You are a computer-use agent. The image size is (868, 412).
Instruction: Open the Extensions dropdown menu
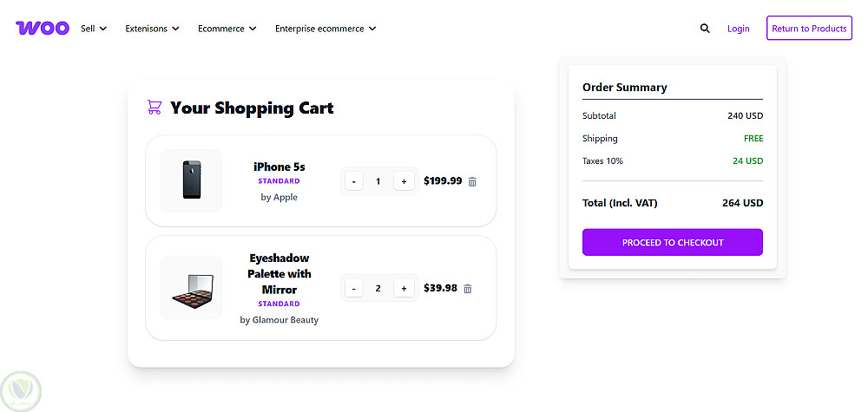point(152,29)
